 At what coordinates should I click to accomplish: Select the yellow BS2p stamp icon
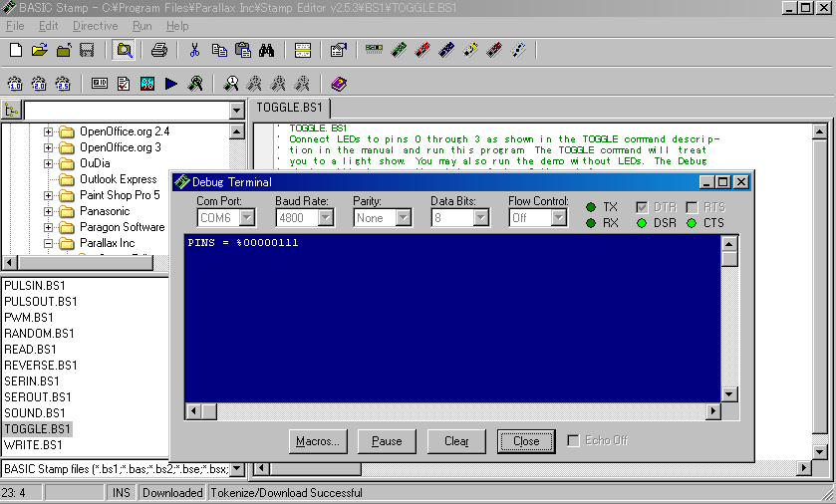click(x=470, y=50)
